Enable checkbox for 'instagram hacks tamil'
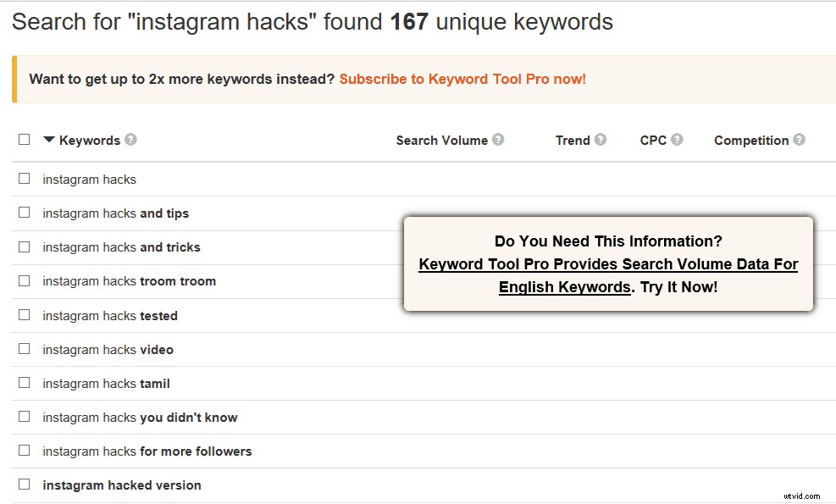Screen dimensions: 836x504 pos(25,383)
